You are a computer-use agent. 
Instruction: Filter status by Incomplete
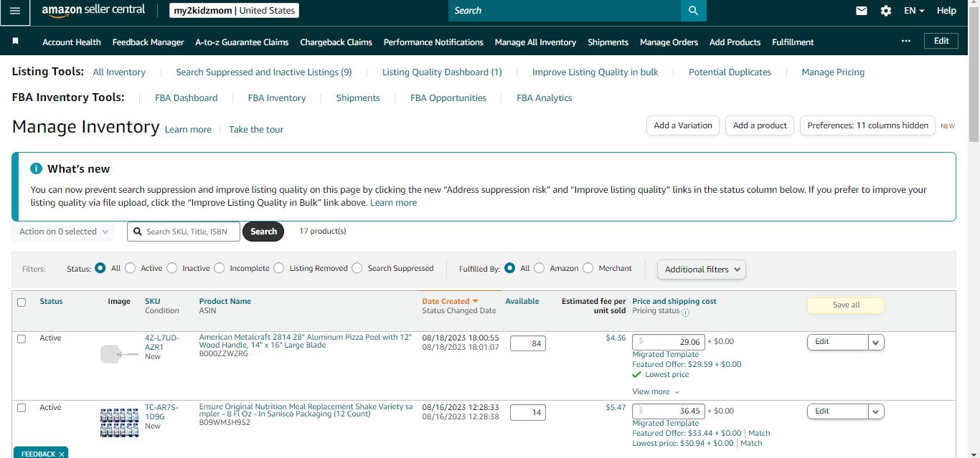[x=220, y=268]
